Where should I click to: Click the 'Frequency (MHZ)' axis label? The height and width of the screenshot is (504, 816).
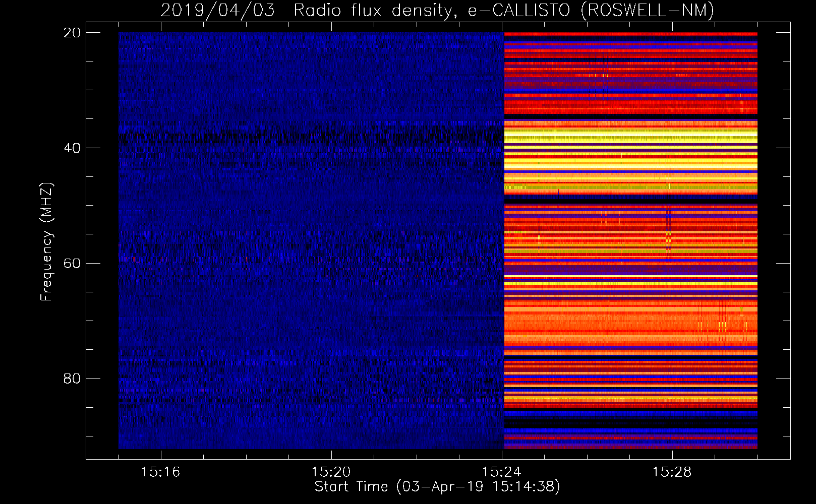coord(46,242)
